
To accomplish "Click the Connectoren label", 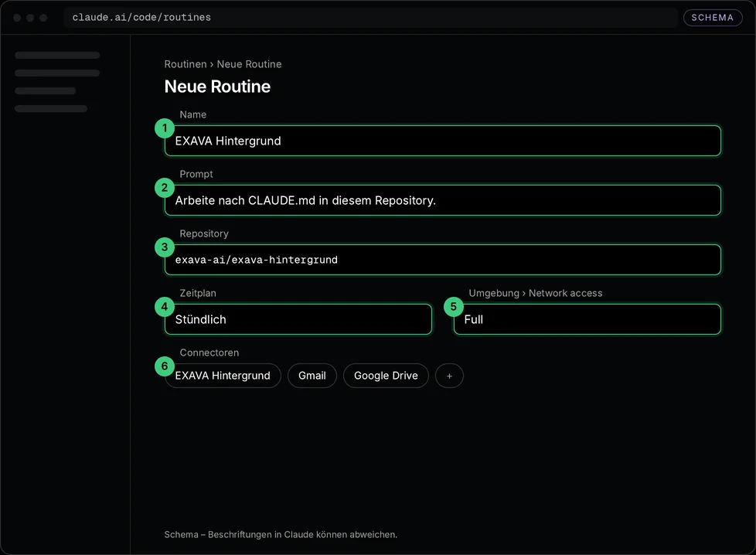I will 209,353.
